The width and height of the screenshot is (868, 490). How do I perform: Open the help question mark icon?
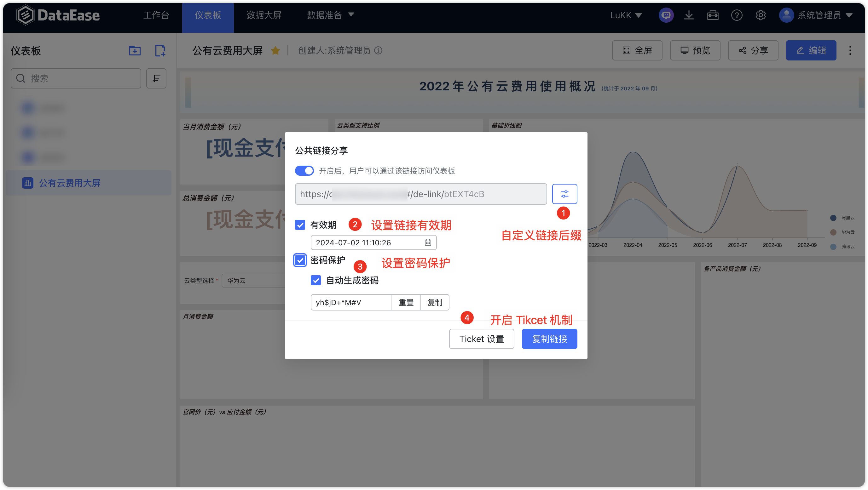coord(737,15)
